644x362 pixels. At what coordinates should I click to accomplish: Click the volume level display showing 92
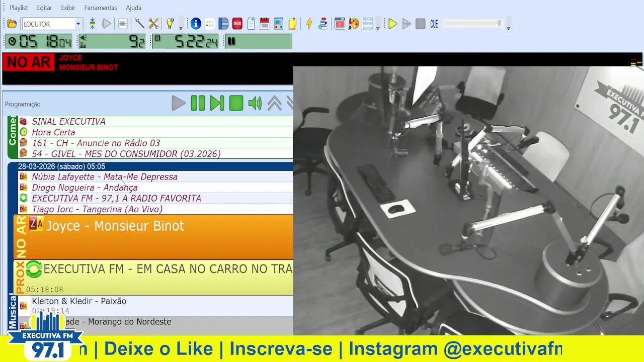(x=112, y=41)
